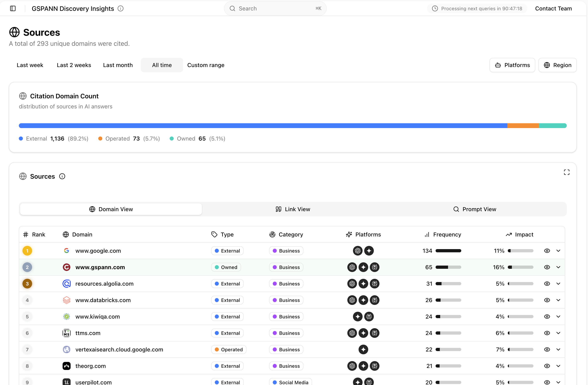Expand the www.gspann.com row chevron

pos(558,267)
